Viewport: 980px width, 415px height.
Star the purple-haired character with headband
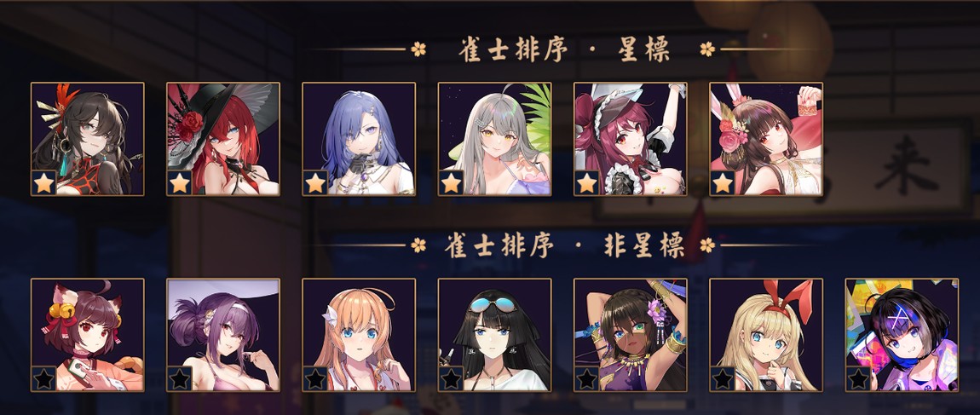[179, 378]
